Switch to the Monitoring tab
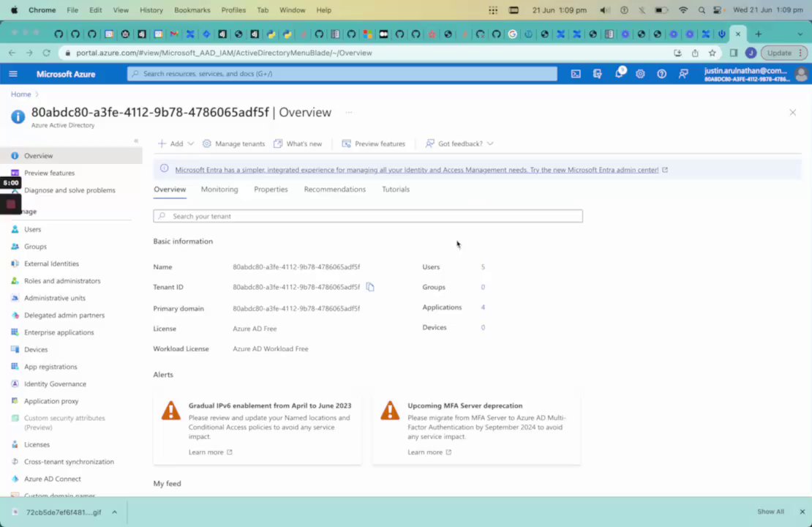 219,189
